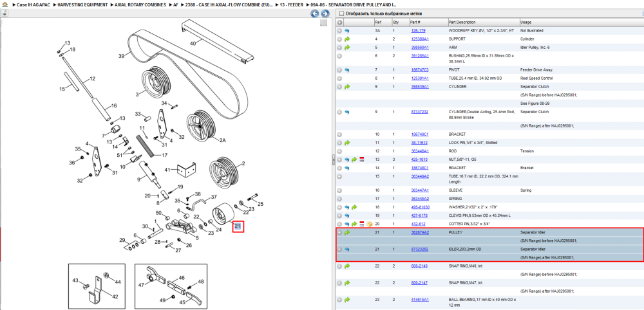Click green arrow icon in LOCK PIN row

click(346, 143)
